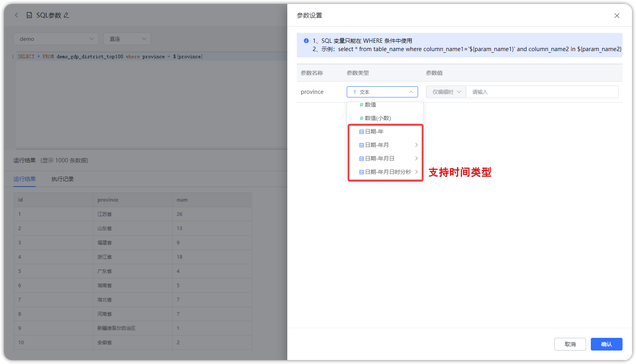Select the 日期-年月 type option
Image resolution: width=636 pixels, height=364 pixels.
tap(385, 145)
